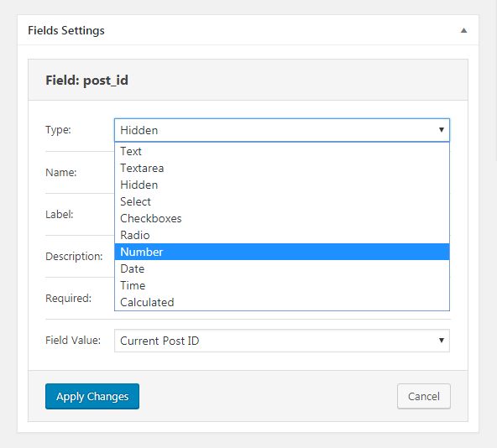
Task: Choose Text from the type list
Action: pos(282,151)
